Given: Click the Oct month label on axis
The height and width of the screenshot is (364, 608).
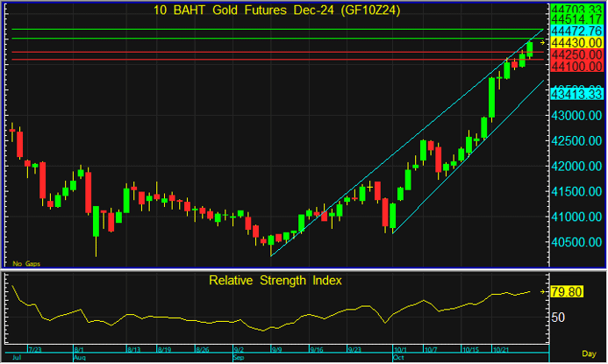Looking at the screenshot, I should 397,359.
